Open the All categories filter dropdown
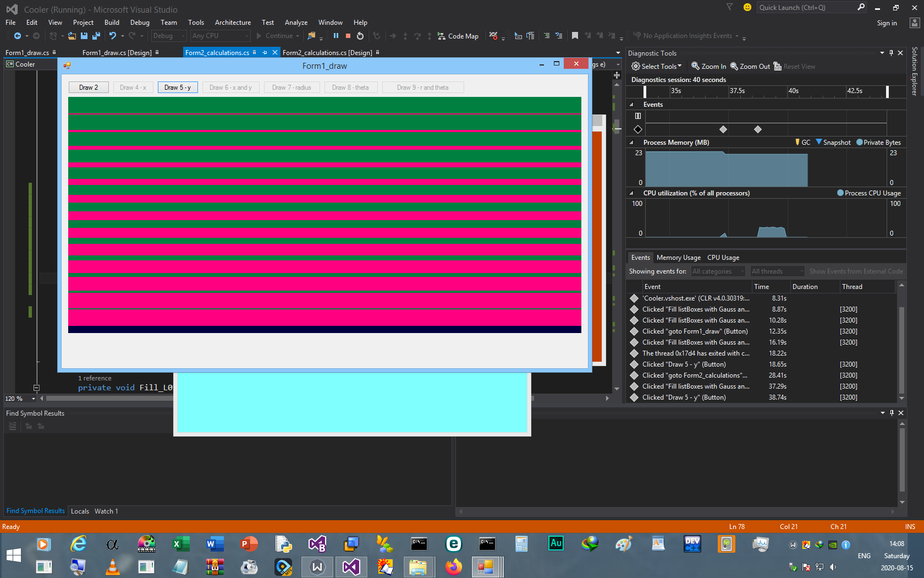The image size is (924, 578). [x=718, y=271]
